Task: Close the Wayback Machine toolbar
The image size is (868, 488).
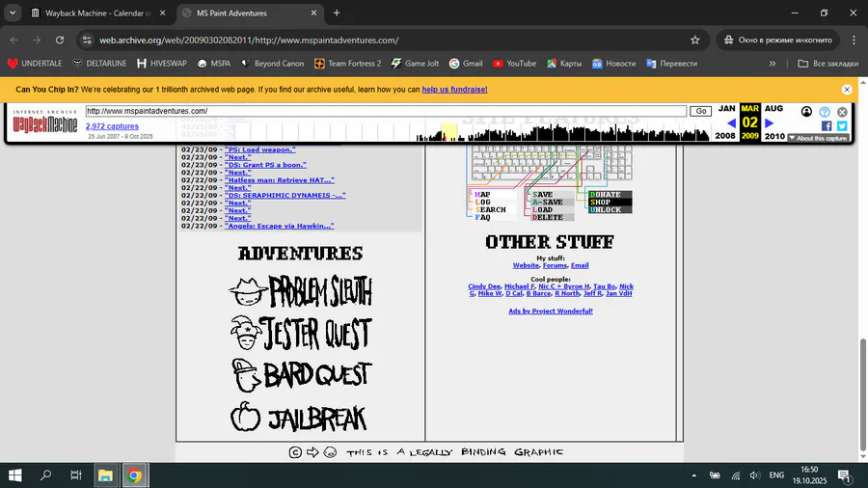Action: pos(842,112)
